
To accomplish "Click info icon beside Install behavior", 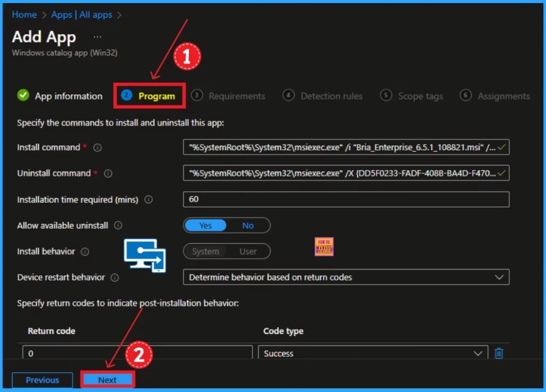I will click(x=85, y=252).
